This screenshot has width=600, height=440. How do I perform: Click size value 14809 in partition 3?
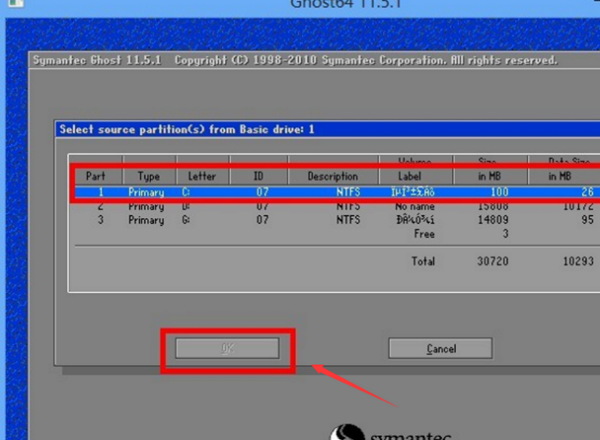493,220
